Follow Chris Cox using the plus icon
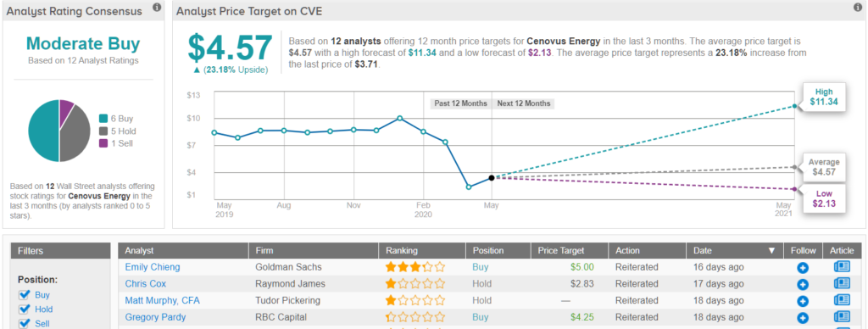Image resolution: width=868 pixels, height=329 pixels. tap(803, 284)
